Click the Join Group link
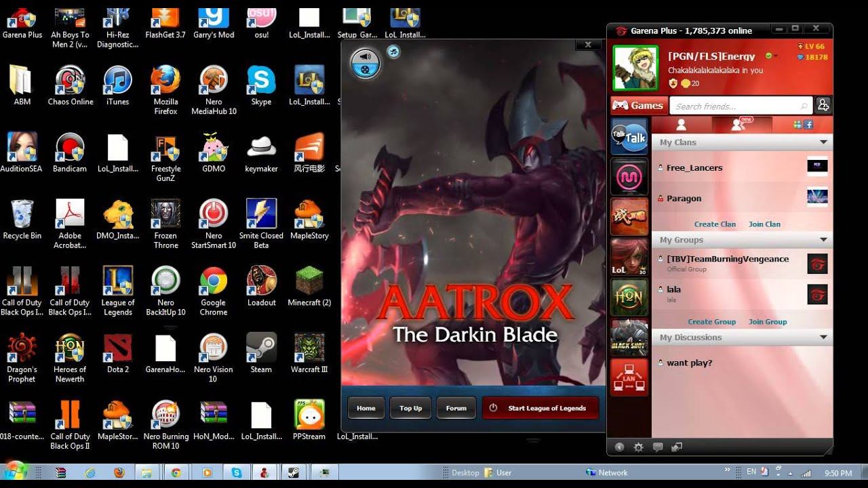The width and height of the screenshot is (868, 488). click(x=768, y=322)
